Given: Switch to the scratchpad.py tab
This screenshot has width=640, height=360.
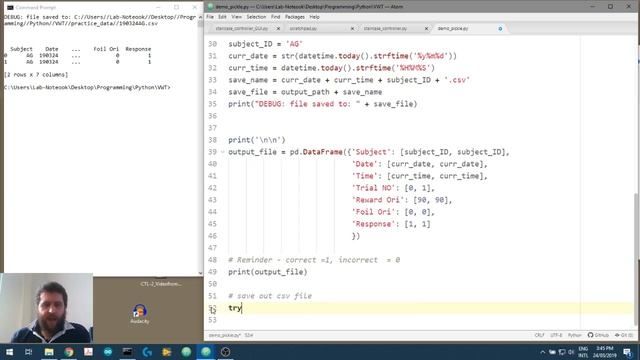Looking at the screenshot, I should (x=303, y=29).
